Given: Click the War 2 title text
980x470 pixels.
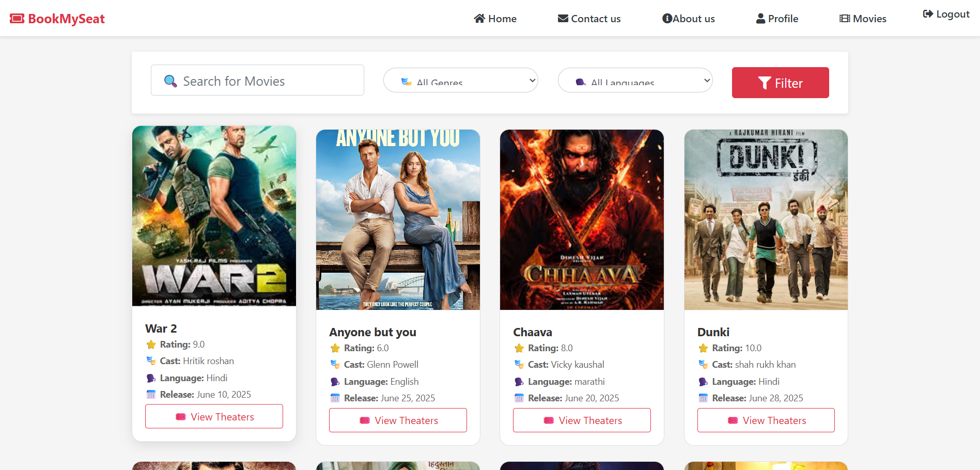Looking at the screenshot, I should coord(161,328).
